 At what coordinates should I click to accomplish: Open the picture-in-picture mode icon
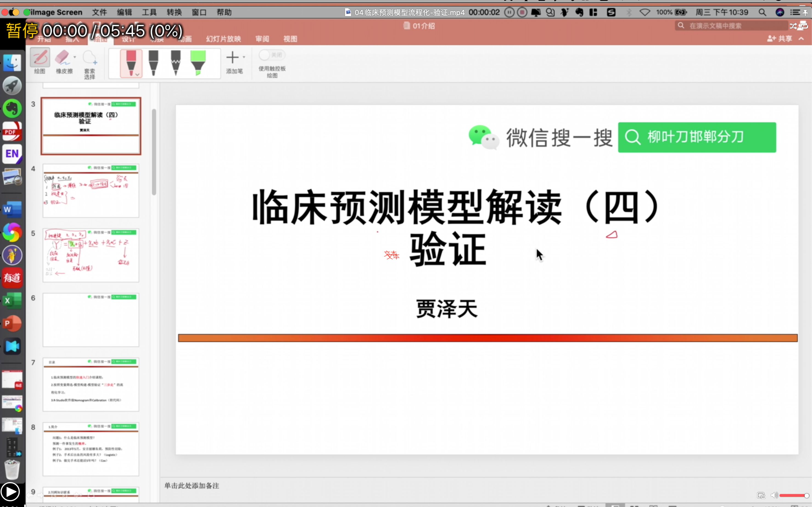[761, 495]
